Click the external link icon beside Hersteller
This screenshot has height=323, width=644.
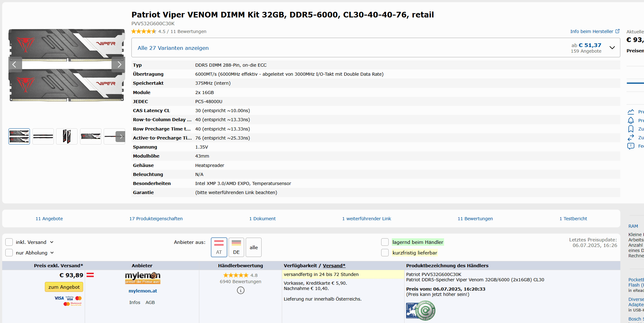coord(618,31)
